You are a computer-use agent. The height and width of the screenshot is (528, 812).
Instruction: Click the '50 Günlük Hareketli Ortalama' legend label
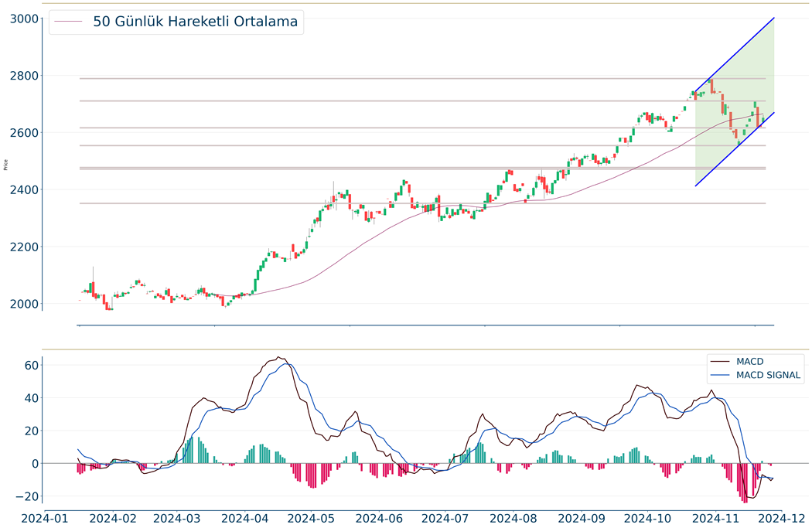click(x=195, y=22)
